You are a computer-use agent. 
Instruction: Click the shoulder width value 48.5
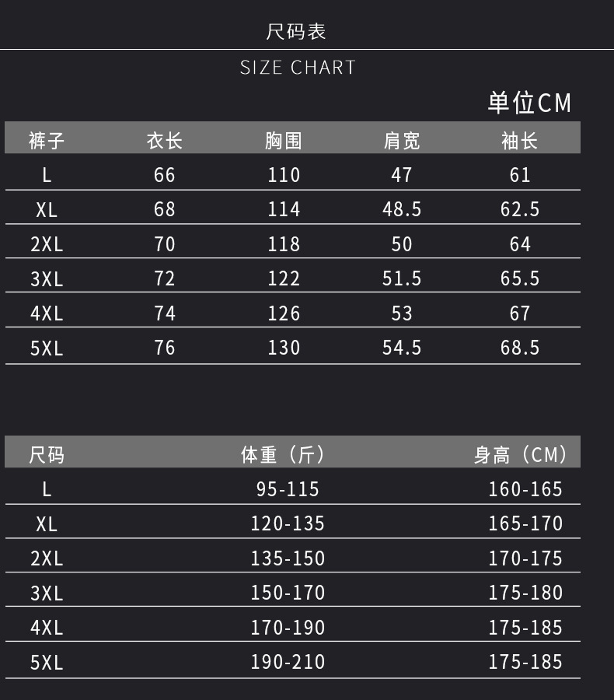coord(402,209)
